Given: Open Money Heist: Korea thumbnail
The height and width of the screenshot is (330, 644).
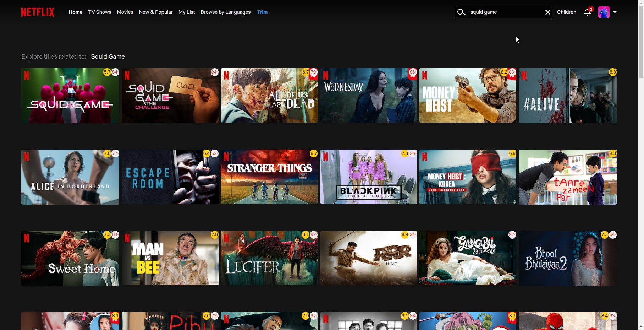Looking at the screenshot, I should [468, 177].
